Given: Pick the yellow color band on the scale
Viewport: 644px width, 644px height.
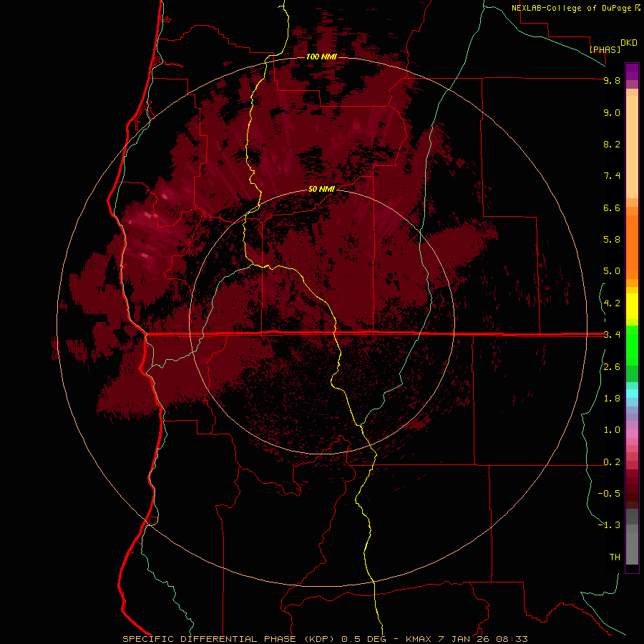Looking at the screenshot, I should [x=632, y=306].
